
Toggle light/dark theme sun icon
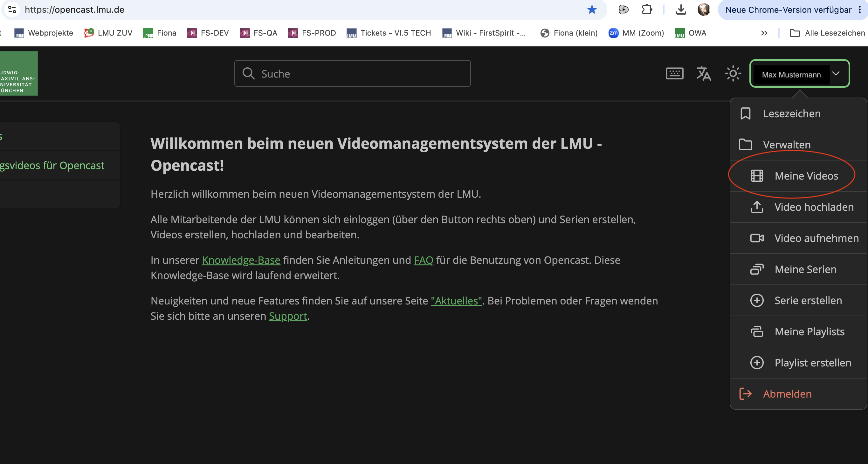pyautogui.click(x=733, y=73)
